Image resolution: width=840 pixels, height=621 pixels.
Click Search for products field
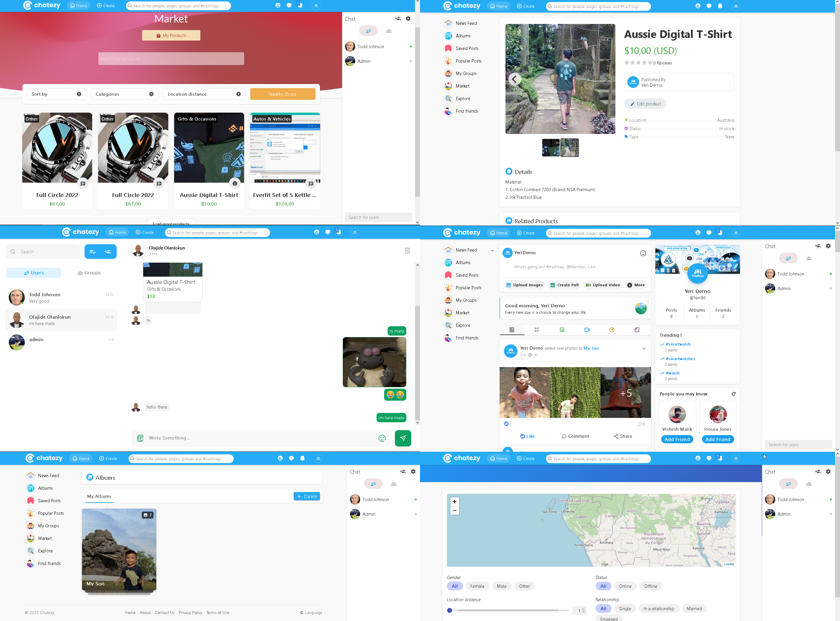(x=171, y=59)
